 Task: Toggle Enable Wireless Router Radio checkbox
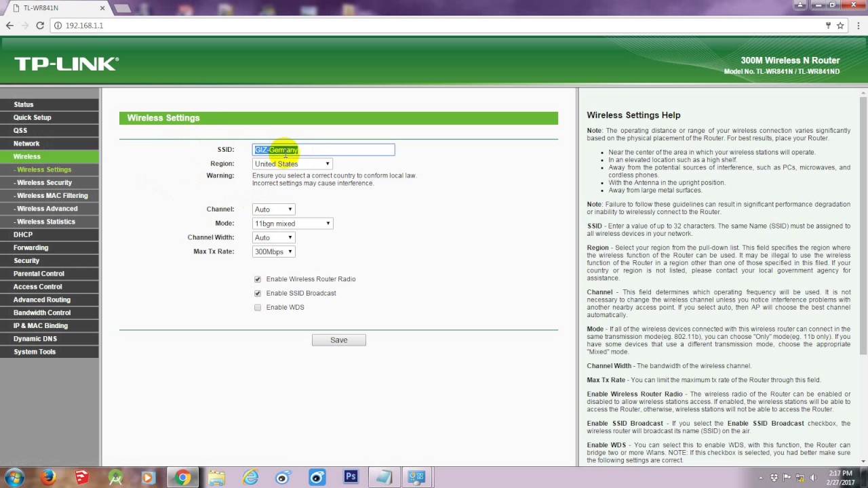pyautogui.click(x=258, y=279)
